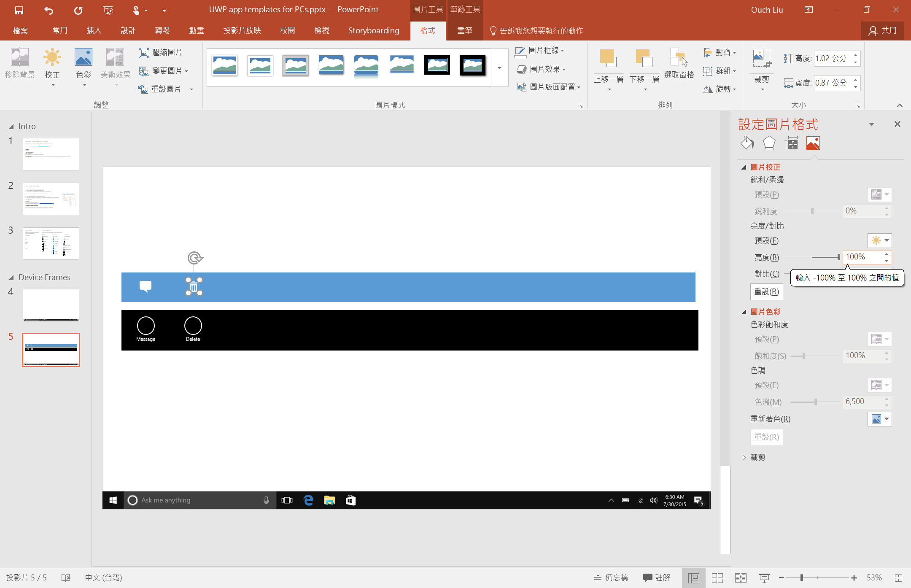
Task: Open Recolor (重新著色) dropdown
Action: [880, 419]
